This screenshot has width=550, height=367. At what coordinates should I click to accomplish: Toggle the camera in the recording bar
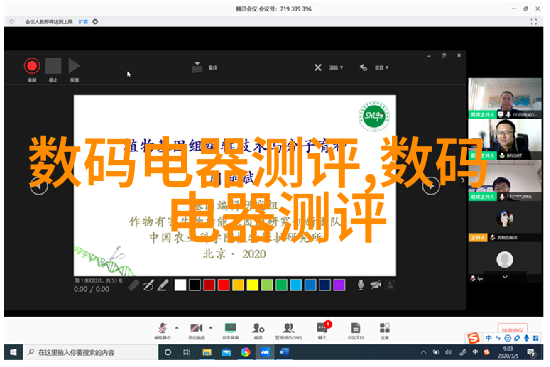375,285
